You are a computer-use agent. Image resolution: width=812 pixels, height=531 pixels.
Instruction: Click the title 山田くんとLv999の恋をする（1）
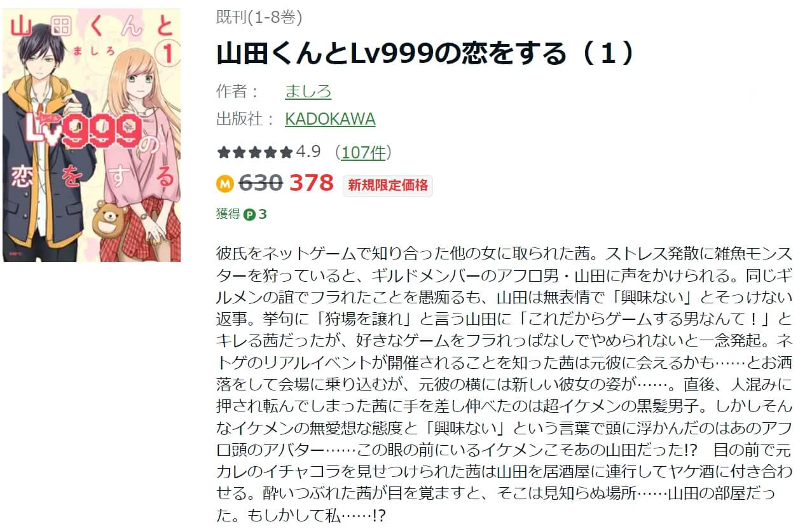(425, 54)
